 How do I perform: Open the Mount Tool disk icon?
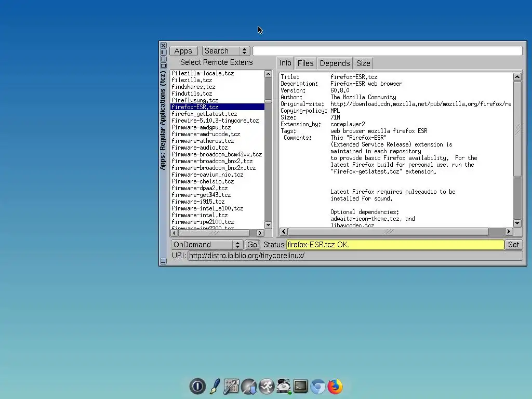click(284, 387)
